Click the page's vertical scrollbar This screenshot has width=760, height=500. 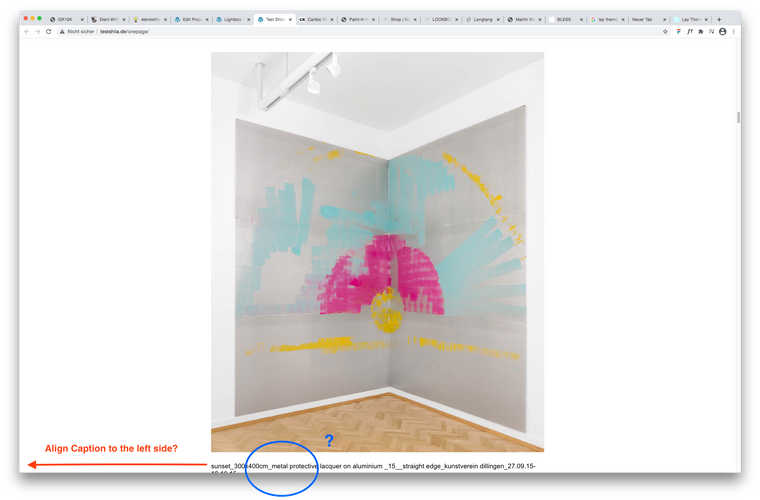click(738, 118)
